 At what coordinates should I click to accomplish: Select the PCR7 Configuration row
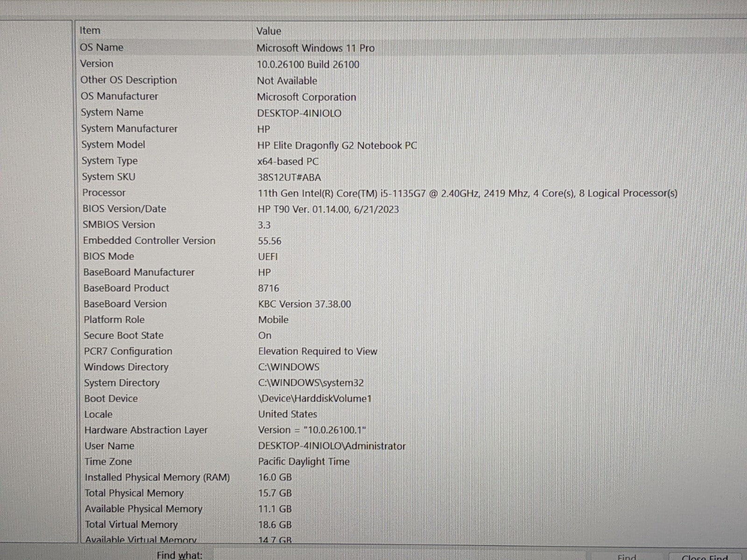(128, 351)
